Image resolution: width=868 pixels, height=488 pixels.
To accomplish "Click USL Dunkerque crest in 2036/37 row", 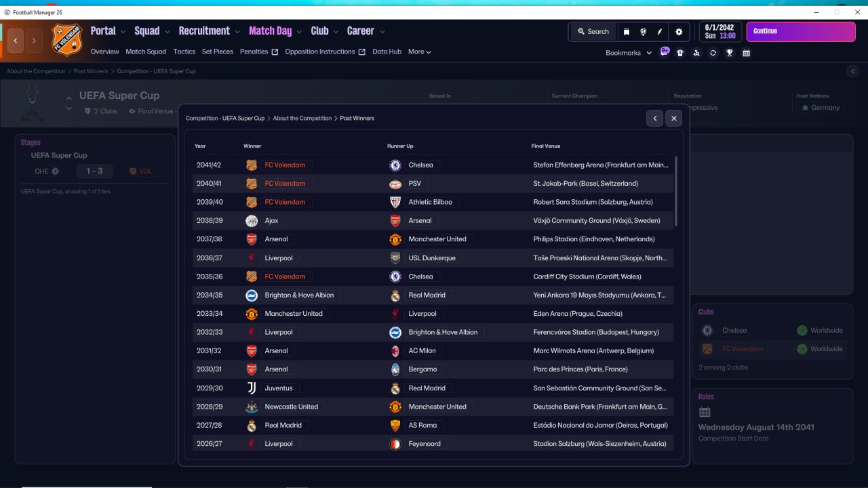I will 395,258.
